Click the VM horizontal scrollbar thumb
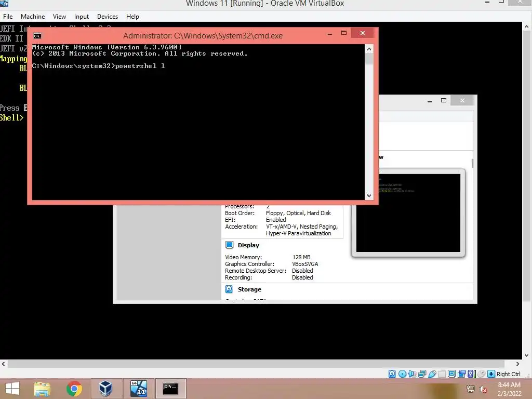 (256, 364)
